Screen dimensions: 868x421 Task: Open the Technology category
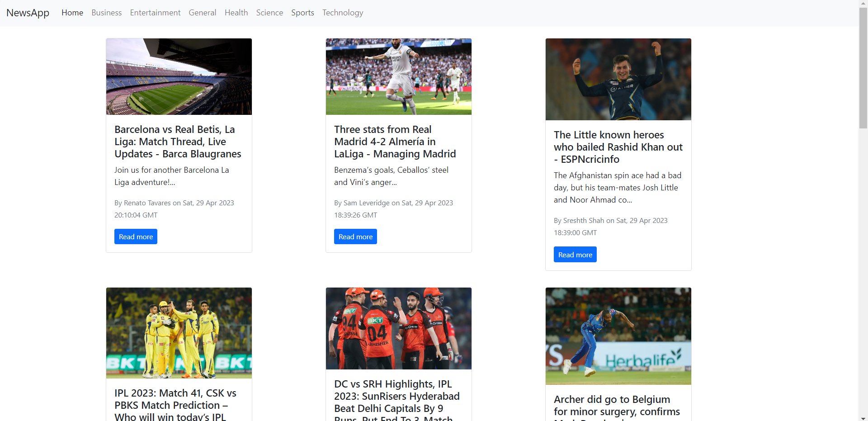tap(343, 13)
